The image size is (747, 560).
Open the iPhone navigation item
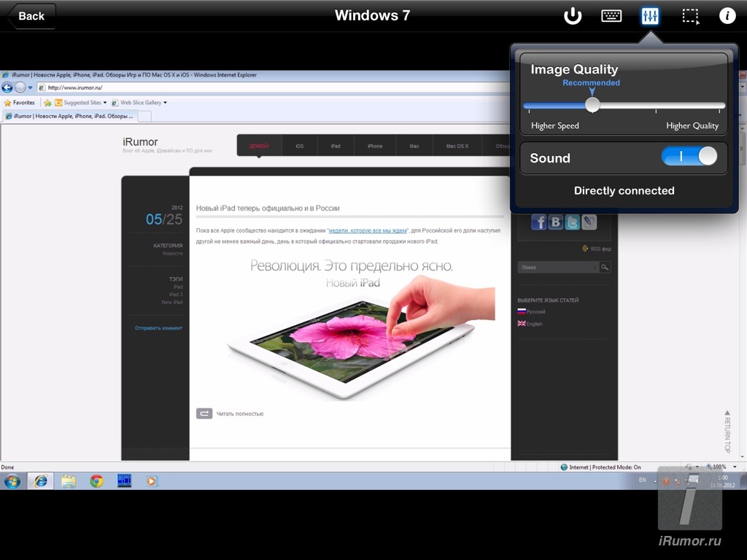tap(375, 146)
